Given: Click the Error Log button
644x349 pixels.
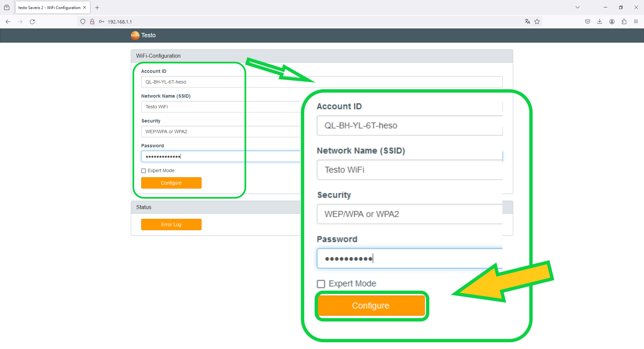Looking at the screenshot, I should pos(171,225).
